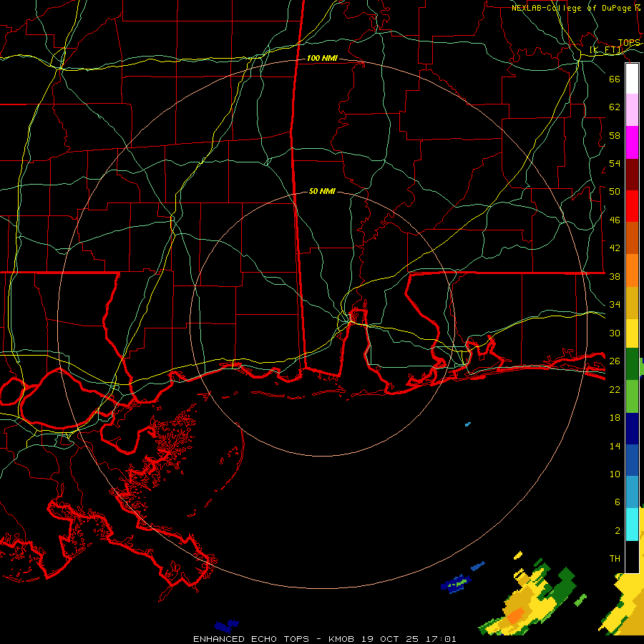Pick the bright red legend swatch
This screenshot has height=644, width=644.
[x=632, y=206]
